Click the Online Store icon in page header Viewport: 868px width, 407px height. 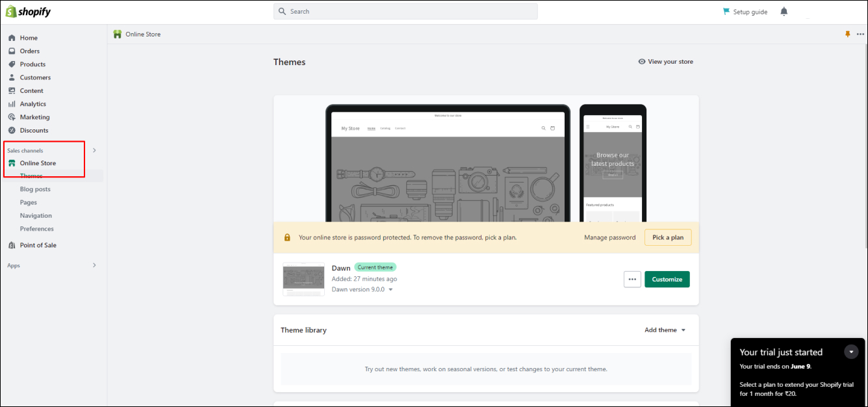pos(117,34)
